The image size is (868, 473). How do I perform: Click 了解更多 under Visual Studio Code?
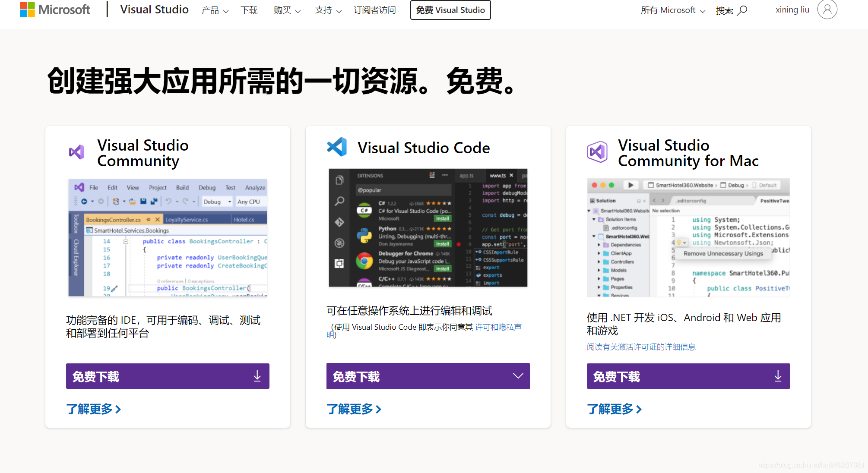[354, 409]
